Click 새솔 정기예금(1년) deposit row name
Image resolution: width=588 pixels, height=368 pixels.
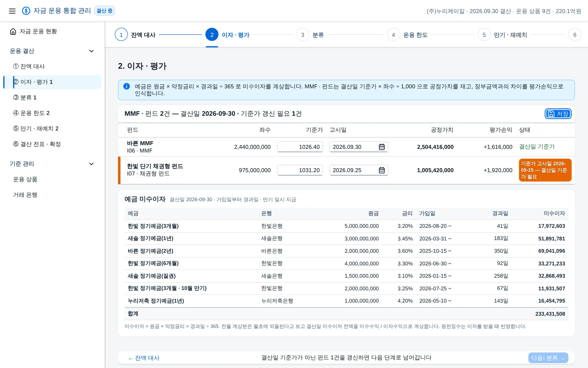pyautogui.click(x=151, y=239)
